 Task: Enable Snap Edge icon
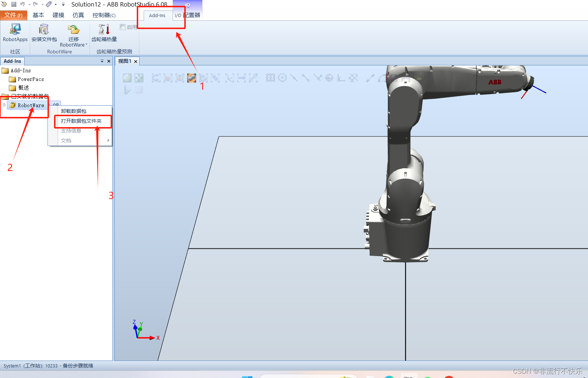tap(318, 78)
